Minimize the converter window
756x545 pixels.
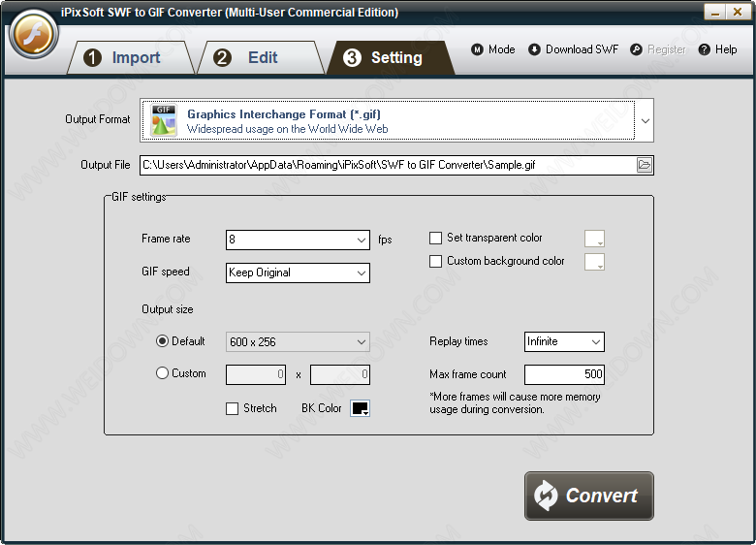[x=714, y=12]
